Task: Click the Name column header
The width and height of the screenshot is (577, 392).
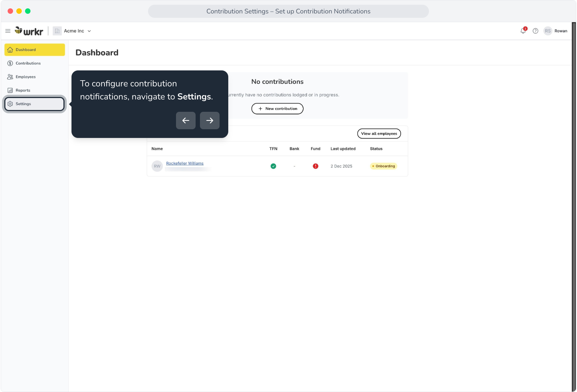Action: 157,149
